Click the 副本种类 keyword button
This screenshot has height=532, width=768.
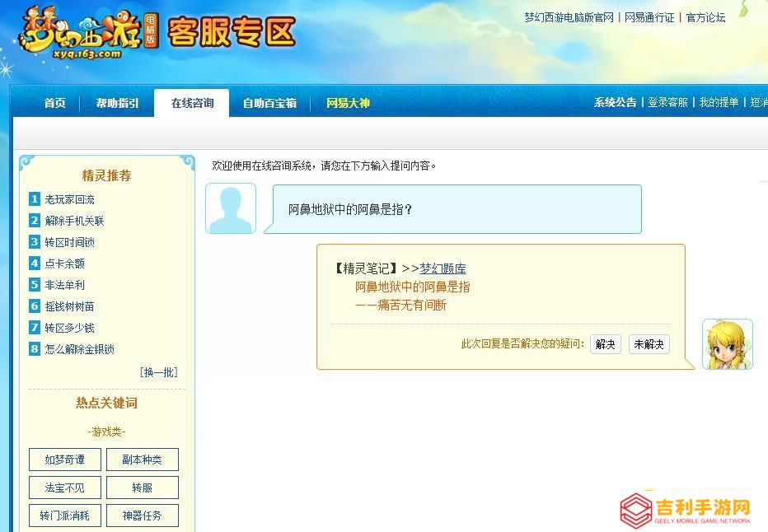[142, 460]
